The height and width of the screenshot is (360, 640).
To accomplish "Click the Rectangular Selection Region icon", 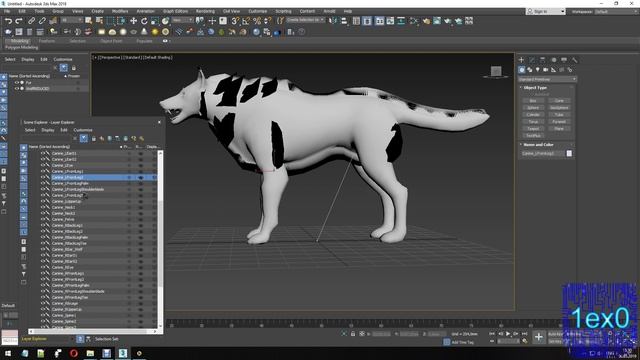I will click(x=110, y=21).
